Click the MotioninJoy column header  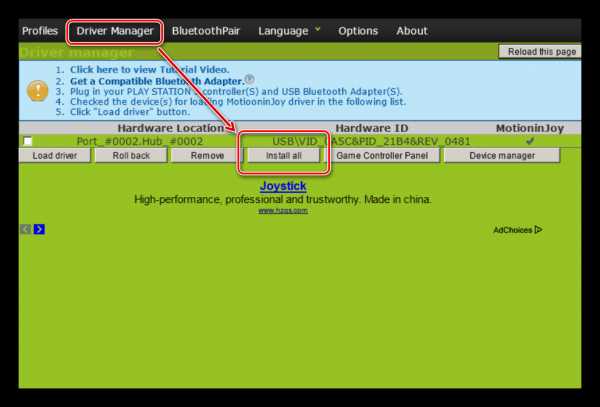click(530, 128)
